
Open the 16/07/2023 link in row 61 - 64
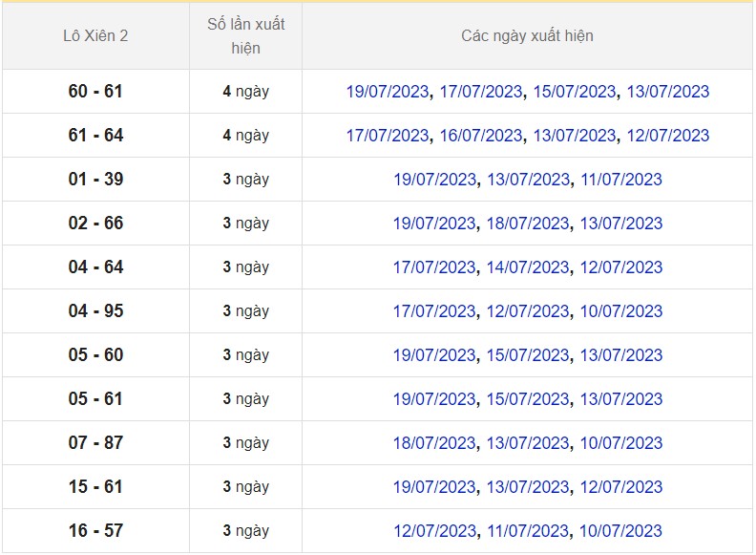pos(481,136)
